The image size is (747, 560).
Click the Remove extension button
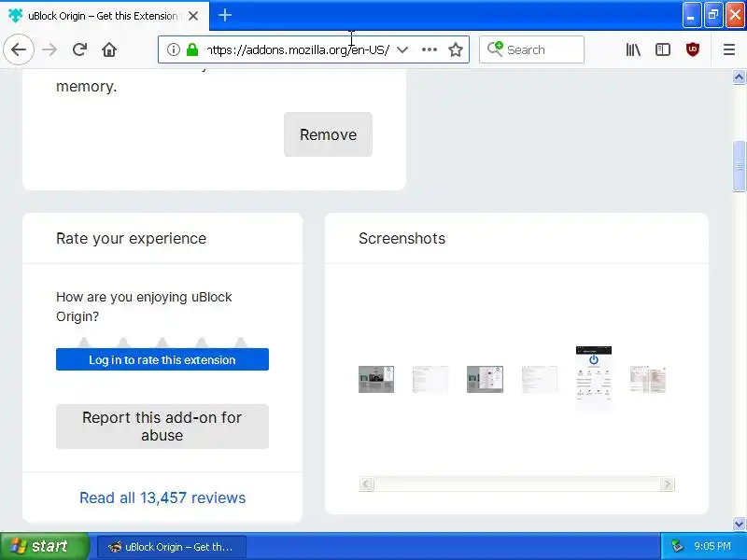(329, 134)
